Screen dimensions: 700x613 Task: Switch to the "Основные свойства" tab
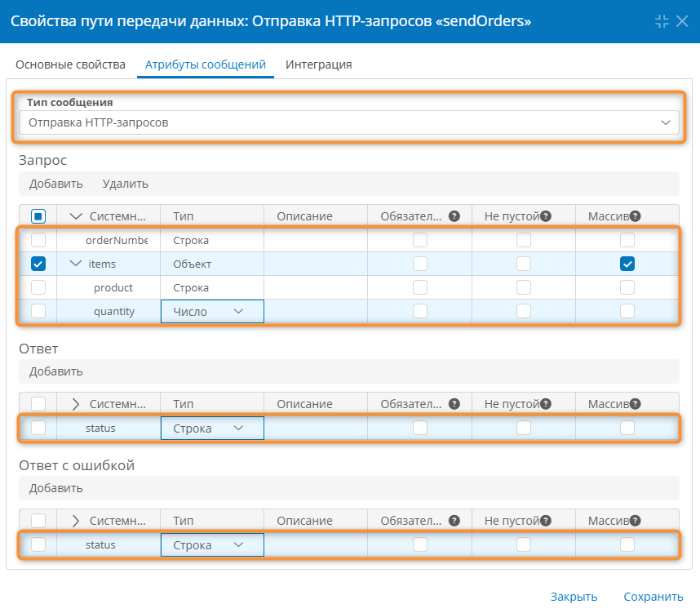coord(70,64)
